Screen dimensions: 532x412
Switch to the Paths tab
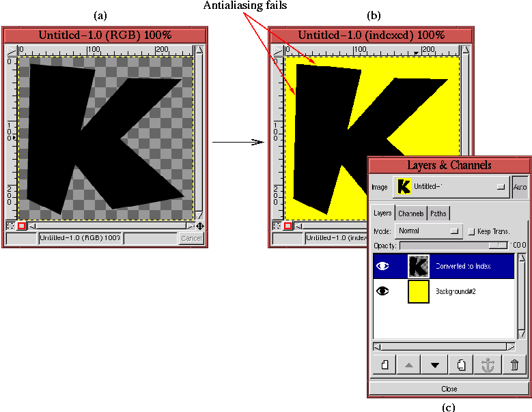(x=438, y=214)
